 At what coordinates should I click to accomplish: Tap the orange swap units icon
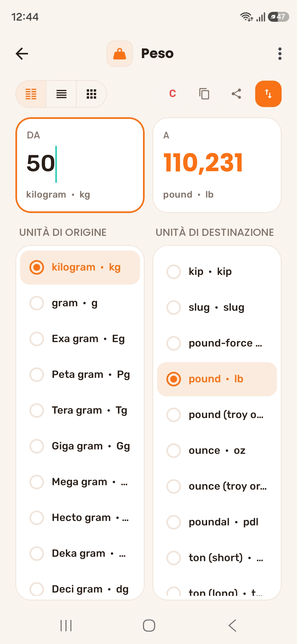tap(268, 94)
